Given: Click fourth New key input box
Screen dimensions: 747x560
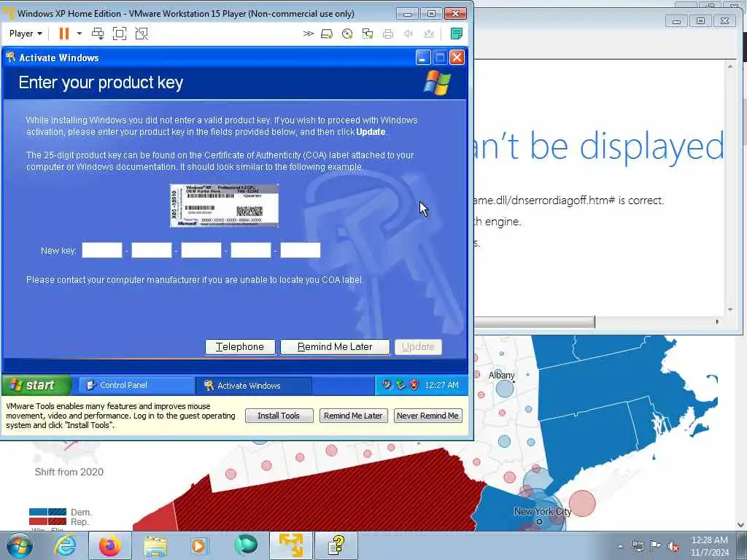Looking at the screenshot, I should point(251,250).
